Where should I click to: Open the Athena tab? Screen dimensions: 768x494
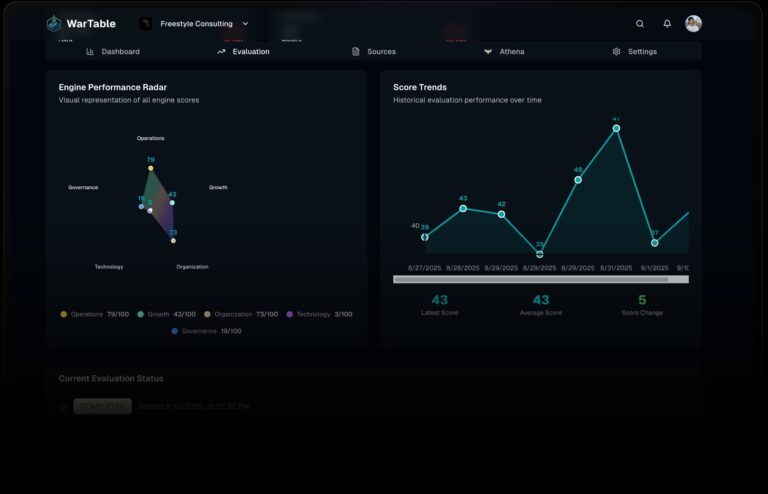click(x=511, y=52)
